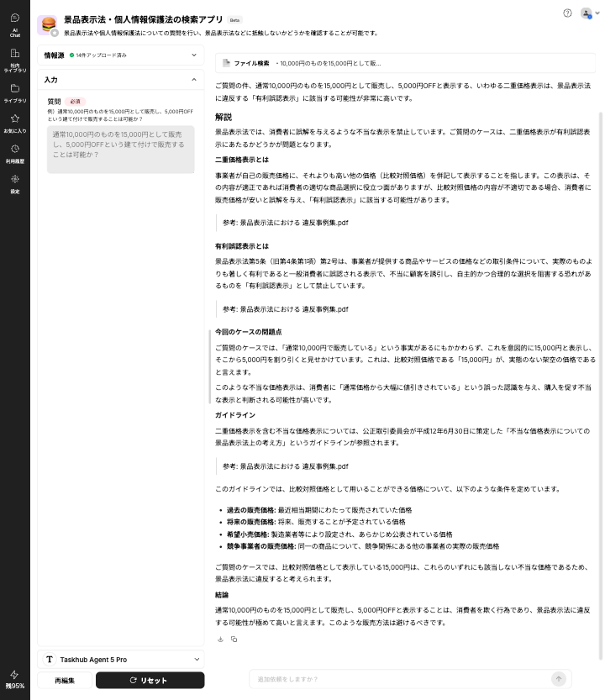Open 設定 gear icon in sidebar
Screen dimensions: 605x700
[x=15, y=183]
